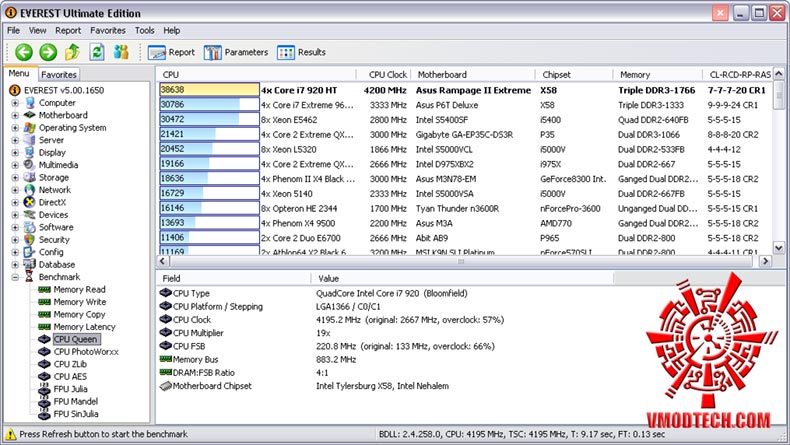The width and height of the screenshot is (790, 445).
Task: Select the Benchmark hourglass icon
Action: [x=30, y=277]
